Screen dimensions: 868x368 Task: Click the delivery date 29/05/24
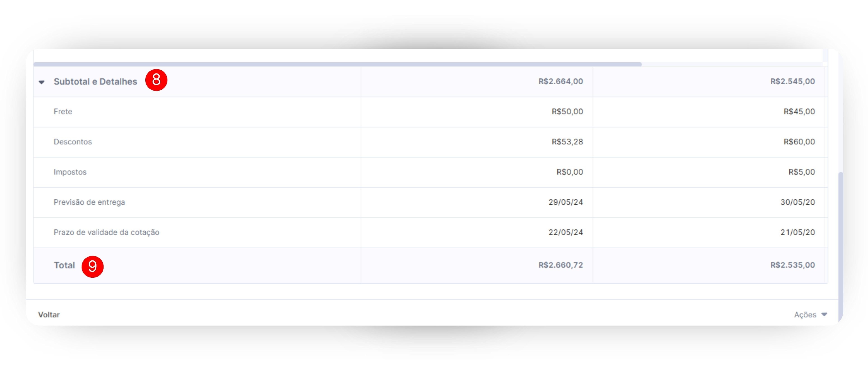tap(565, 202)
